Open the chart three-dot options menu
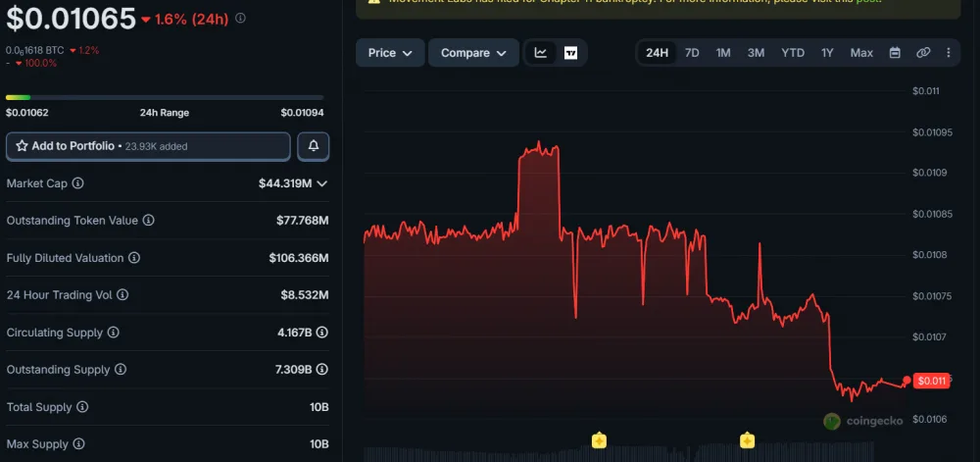Image resolution: width=980 pixels, height=462 pixels. pos(948,53)
